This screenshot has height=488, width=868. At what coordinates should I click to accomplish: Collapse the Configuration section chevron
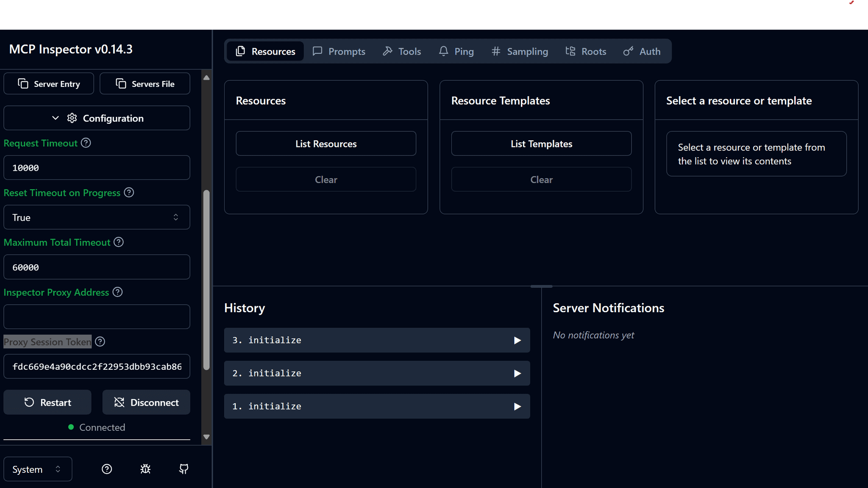pos(55,118)
